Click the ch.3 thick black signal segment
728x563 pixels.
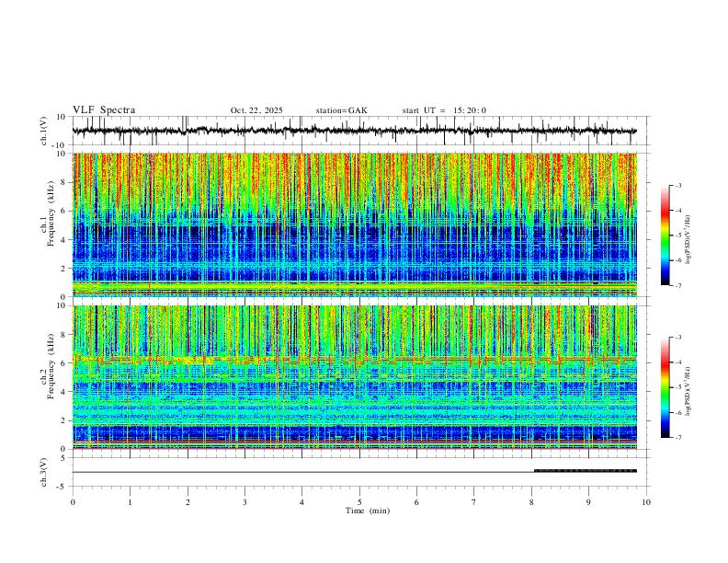[x=586, y=471]
